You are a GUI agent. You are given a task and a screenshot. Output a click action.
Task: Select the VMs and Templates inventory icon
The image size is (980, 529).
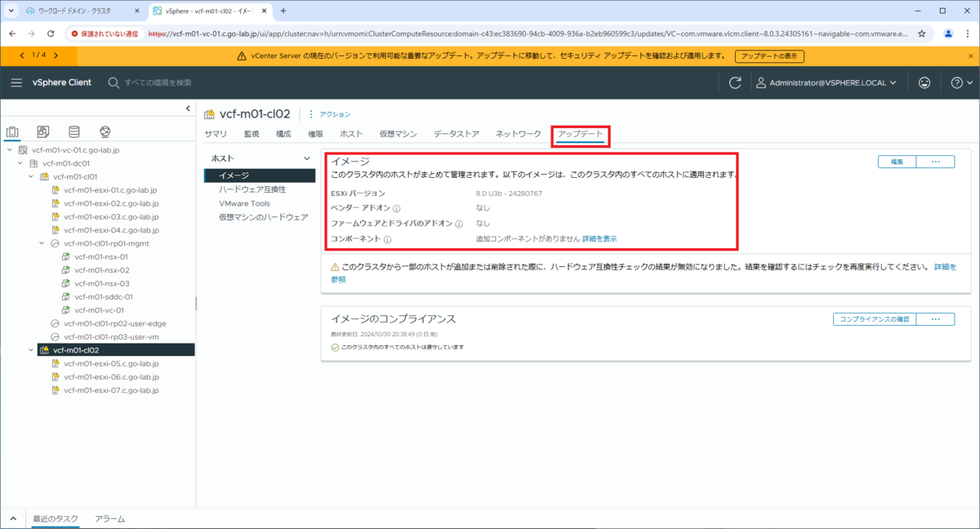43,131
